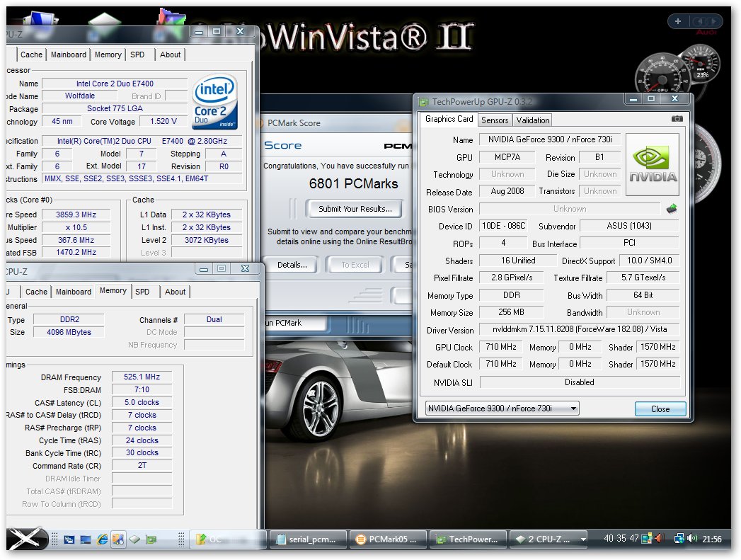This screenshot has width=741, height=560.
Task: Click the GPU Clock 710 MHz value
Action: pos(501,347)
